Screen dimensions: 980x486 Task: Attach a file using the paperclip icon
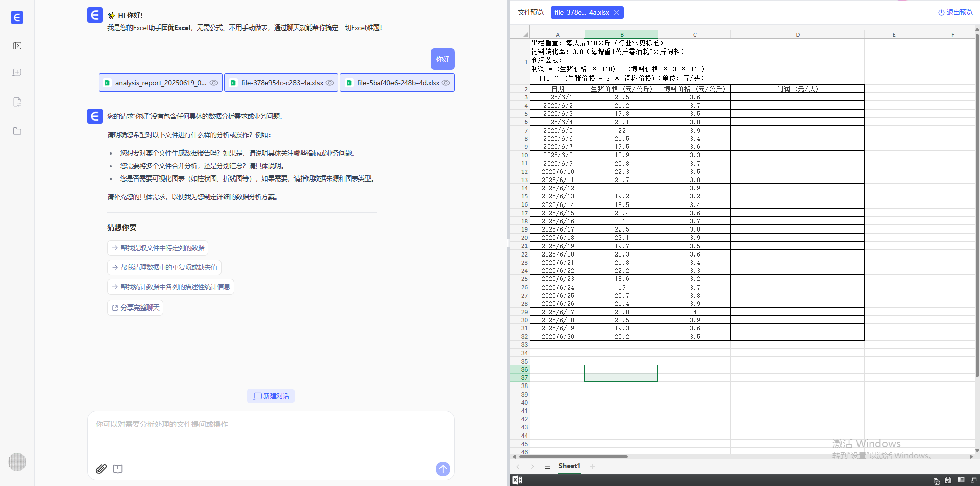coord(101,469)
